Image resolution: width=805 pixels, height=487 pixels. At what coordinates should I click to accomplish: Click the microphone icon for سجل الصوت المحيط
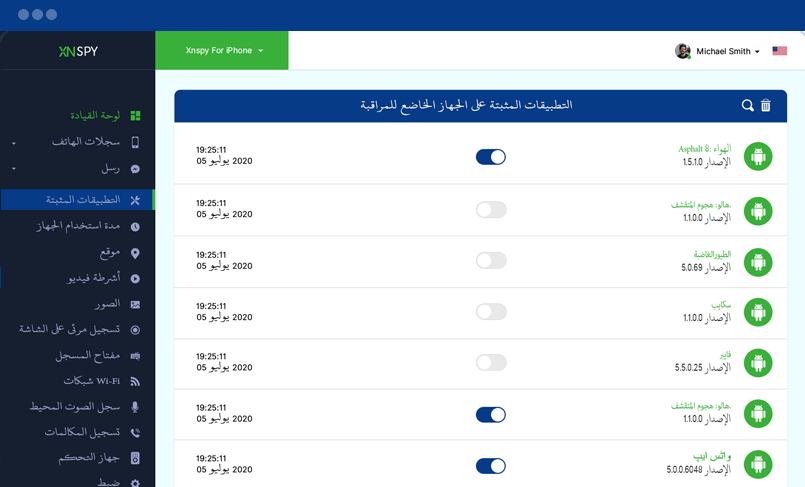pyautogui.click(x=135, y=407)
